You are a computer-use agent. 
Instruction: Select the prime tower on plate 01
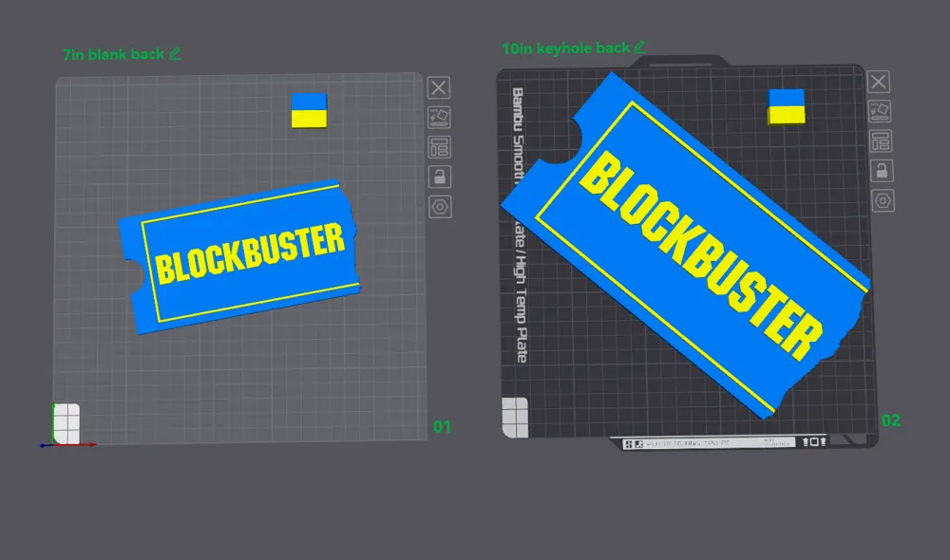click(309, 110)
